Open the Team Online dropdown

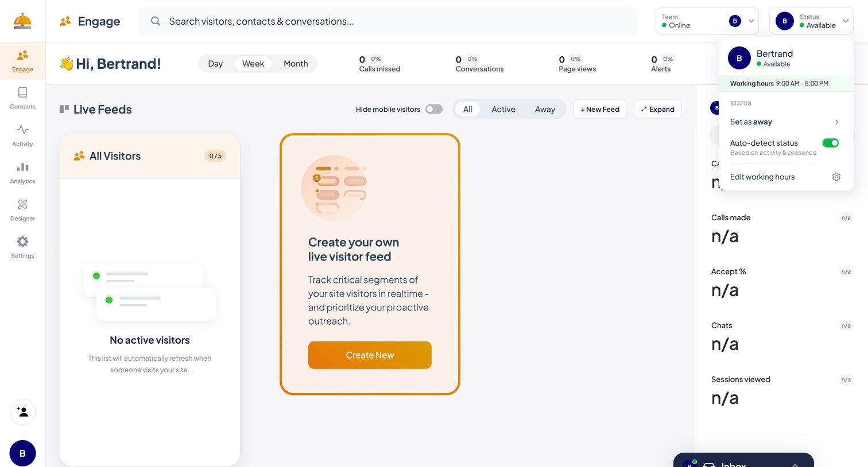707,21
